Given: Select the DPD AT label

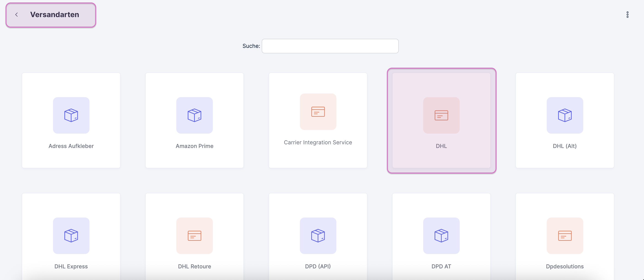Looking at the screenshot, I should click(441, 267).
